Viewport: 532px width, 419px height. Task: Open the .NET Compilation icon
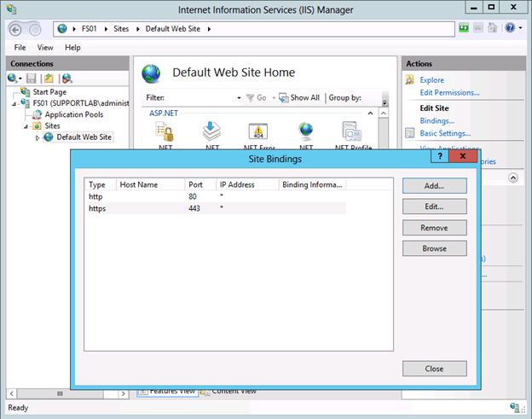(211, 131)
